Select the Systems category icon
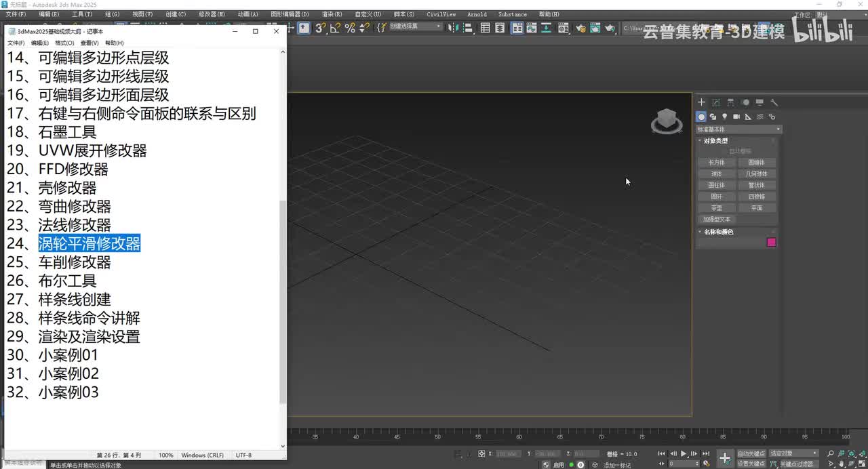This screenshot has height=469, width=868. tap(772, 117)
